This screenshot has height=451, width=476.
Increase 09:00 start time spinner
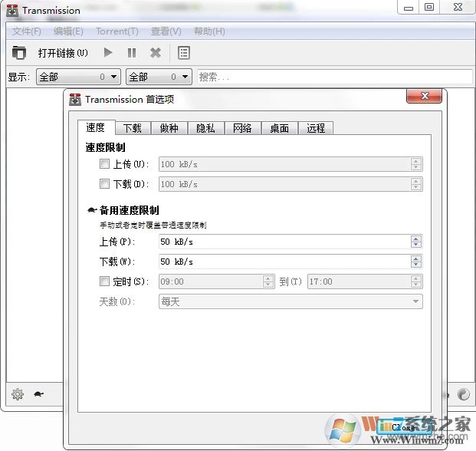pyautogui.click(x=268, y=278)
